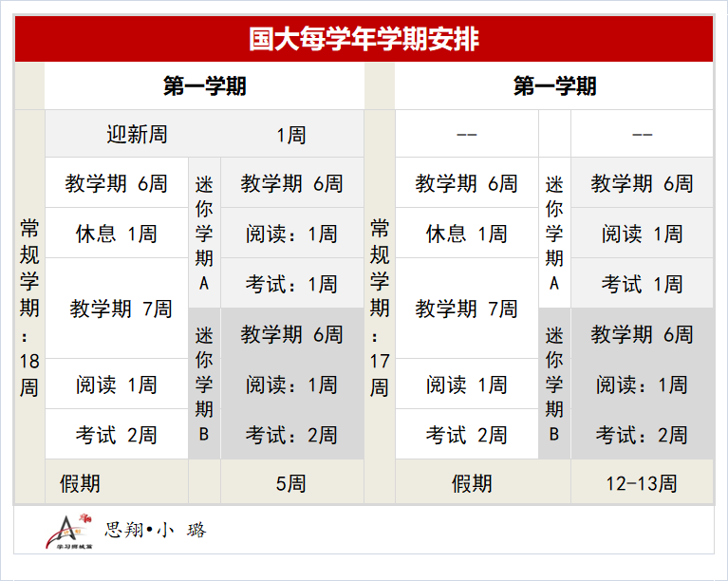Select the vertical 常规学期：17周 label

pos(380,308)
